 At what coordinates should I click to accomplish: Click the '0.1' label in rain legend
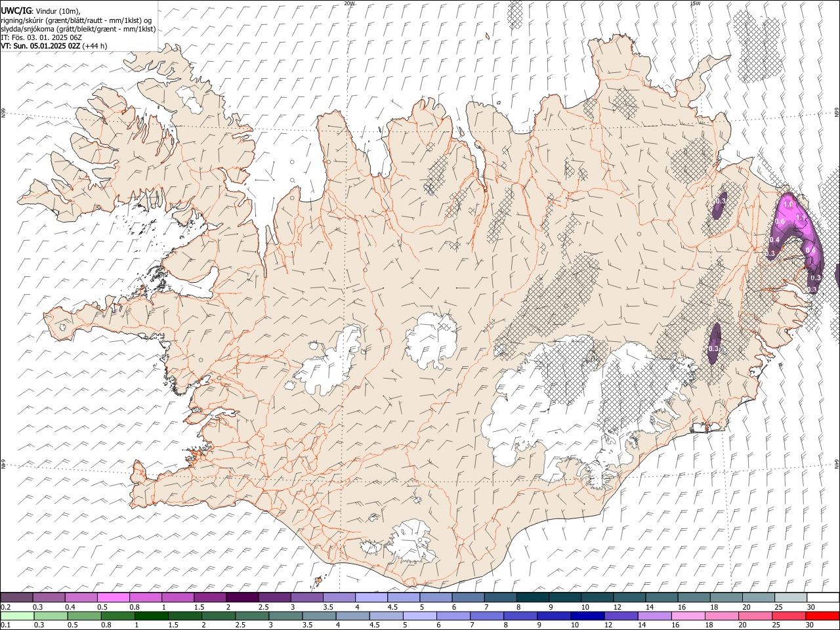[x=6, y=625]
